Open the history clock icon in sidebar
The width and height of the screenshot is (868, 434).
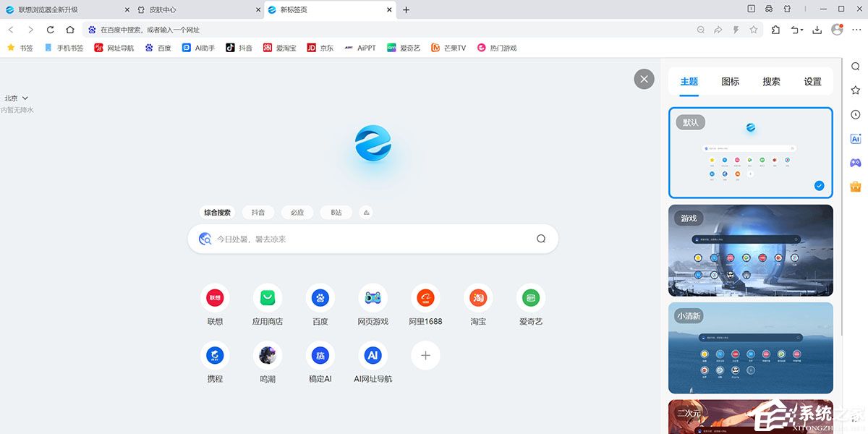click(856, 114)
